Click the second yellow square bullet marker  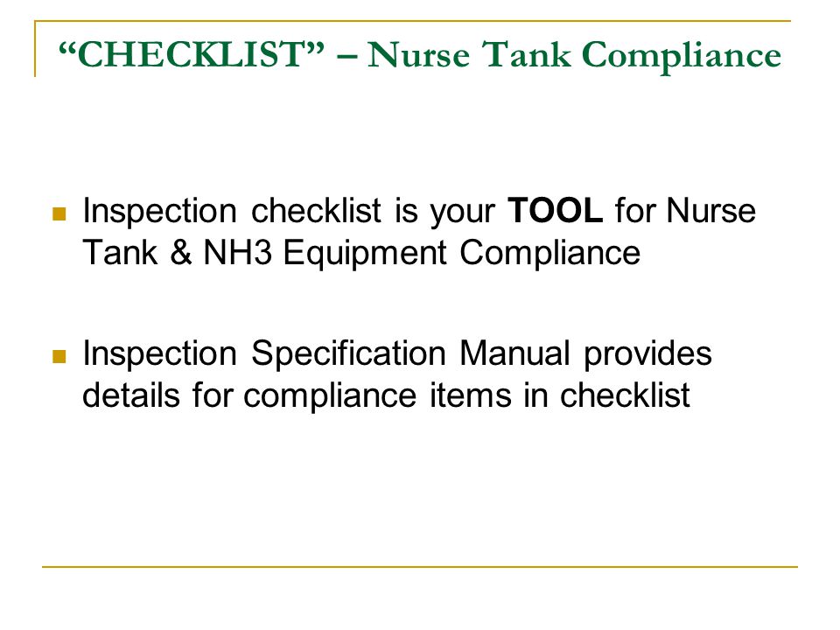[59, 357]
